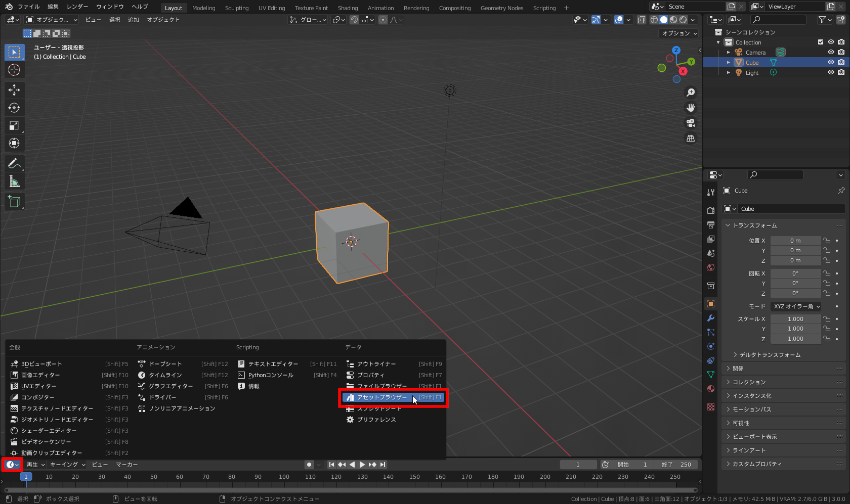Choose the Annotate pencil tool
The width and height of the screenshot is (850, 504).
[x=14, y=163]
